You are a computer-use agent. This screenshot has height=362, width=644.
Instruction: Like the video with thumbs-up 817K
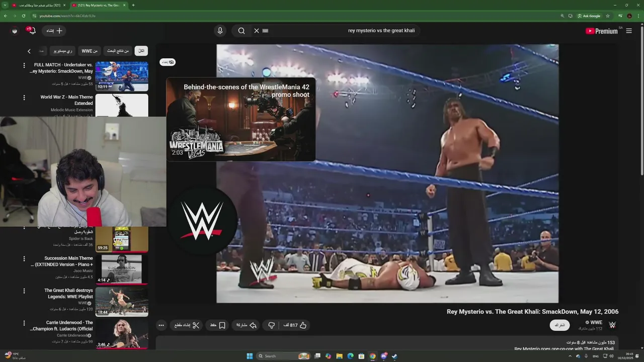pyautogui.click(x=295, y=325)
